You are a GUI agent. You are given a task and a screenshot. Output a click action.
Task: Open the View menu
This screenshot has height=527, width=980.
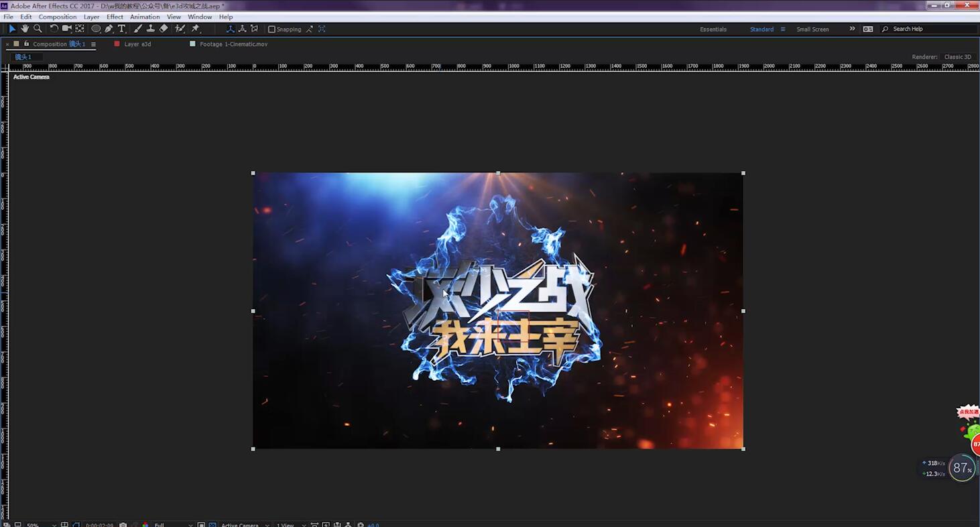click(174, 17)
